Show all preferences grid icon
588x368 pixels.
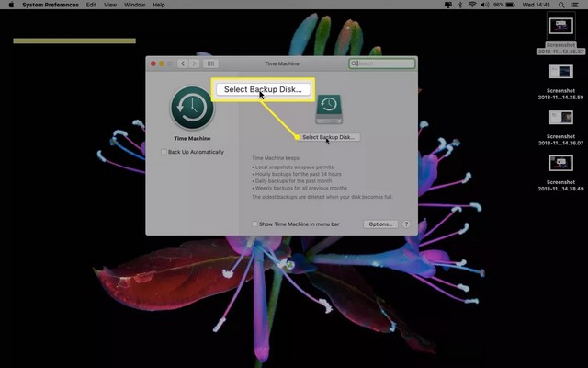210,63
